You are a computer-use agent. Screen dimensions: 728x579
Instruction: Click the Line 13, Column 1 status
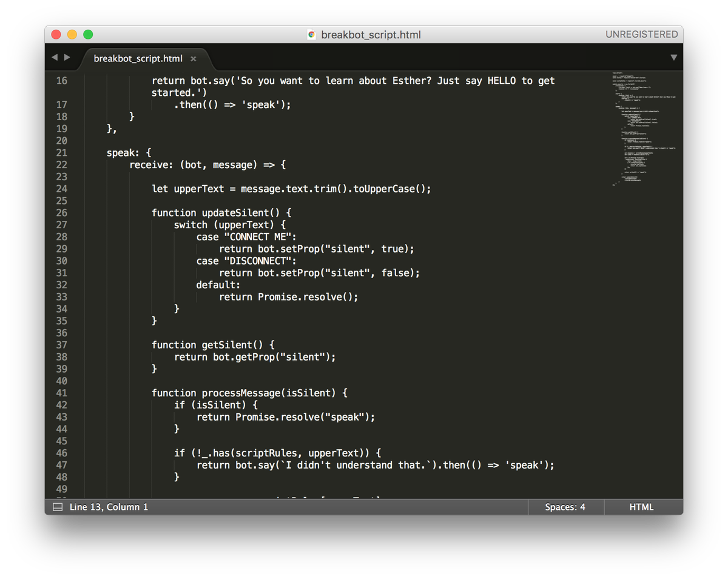(x=109, y=507)
